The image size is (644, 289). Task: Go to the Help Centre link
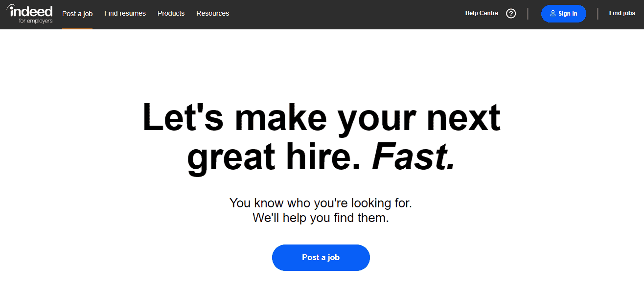(x=482, y=13)
